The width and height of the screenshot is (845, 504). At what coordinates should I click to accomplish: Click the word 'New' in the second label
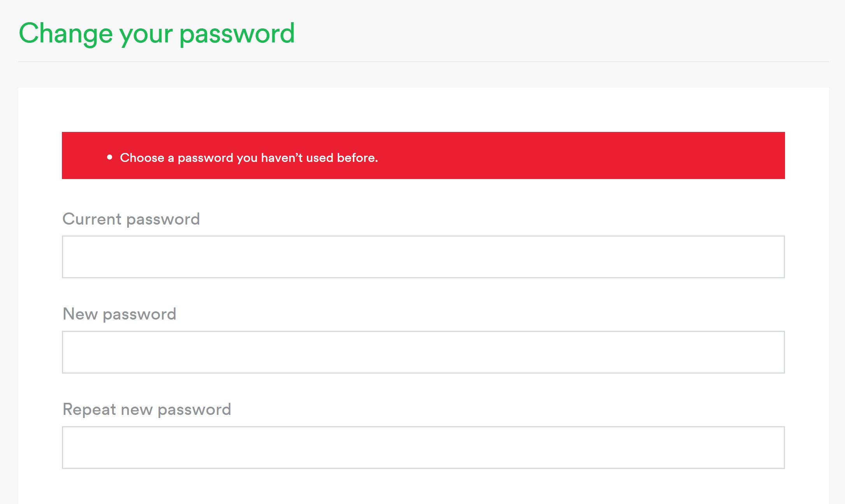pyautogui.click(x=80, y=314)
